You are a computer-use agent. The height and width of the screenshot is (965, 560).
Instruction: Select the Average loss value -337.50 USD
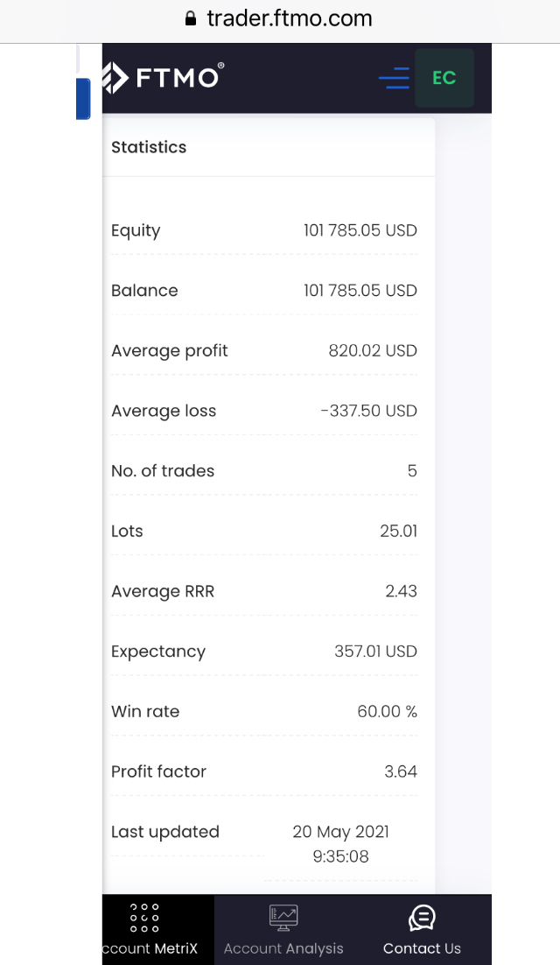368,411
